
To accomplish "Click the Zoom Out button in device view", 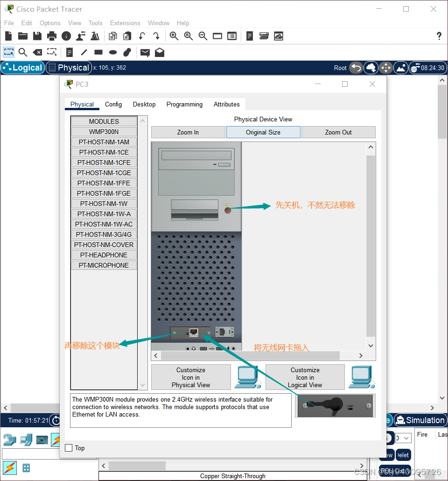I will pyautogui.click(x=338, y=132).
